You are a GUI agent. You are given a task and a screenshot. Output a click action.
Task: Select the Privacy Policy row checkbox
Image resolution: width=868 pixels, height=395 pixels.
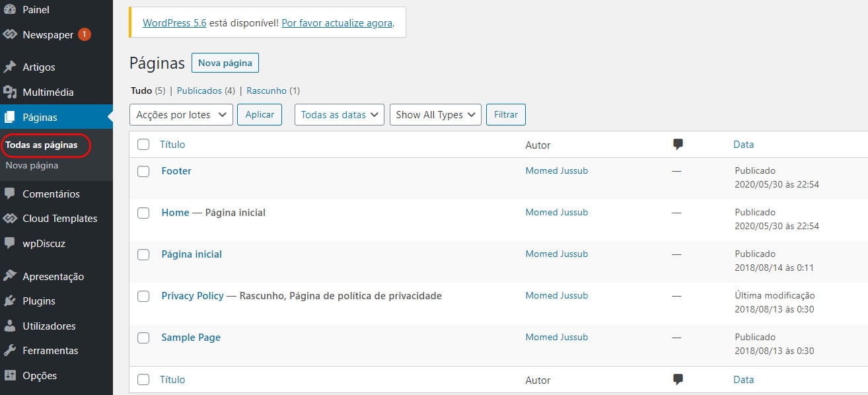[x=143, y=296]
